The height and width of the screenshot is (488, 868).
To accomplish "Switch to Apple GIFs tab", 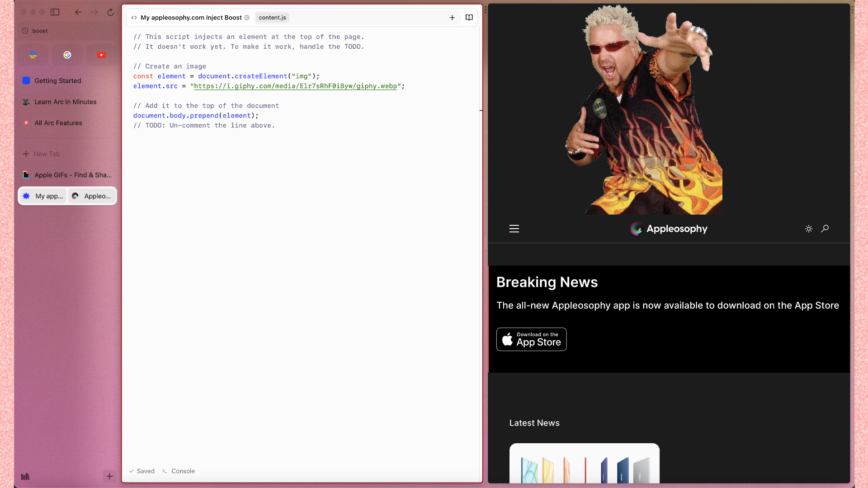I will click(x=67, y=175).
